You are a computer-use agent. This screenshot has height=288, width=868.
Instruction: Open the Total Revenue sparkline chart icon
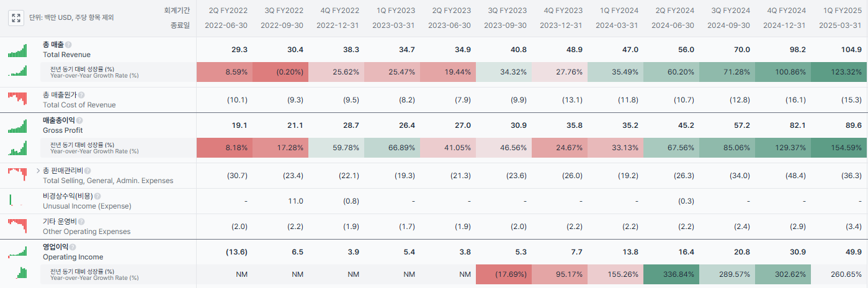click(x=17, y=50)
